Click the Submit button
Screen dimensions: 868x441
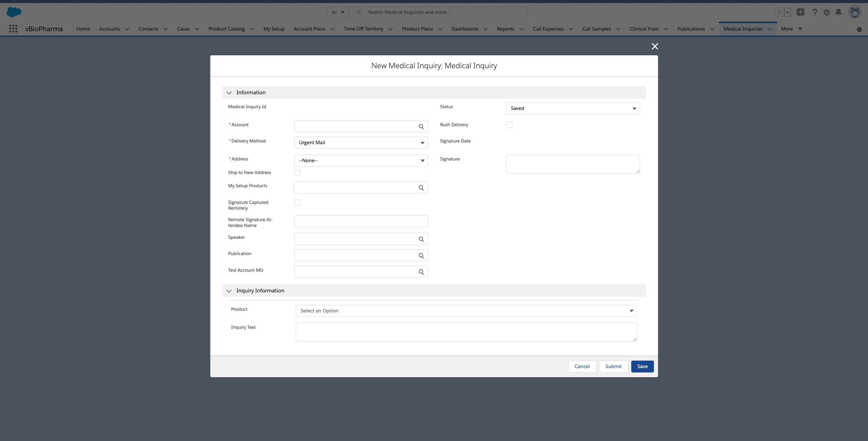(613, 366)
